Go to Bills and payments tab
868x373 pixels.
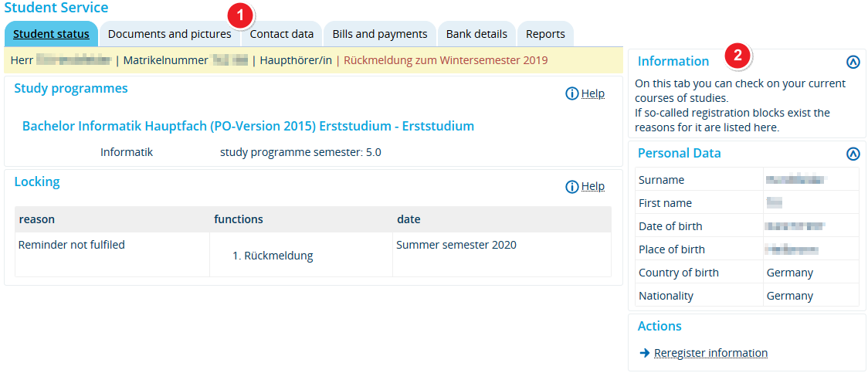click(380, 34)
